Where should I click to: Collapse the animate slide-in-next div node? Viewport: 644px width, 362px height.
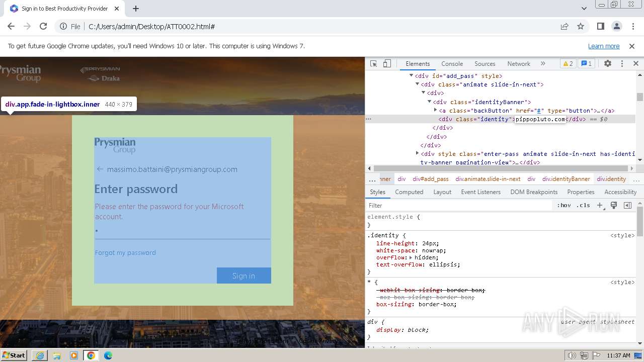(x=417, y=84)
